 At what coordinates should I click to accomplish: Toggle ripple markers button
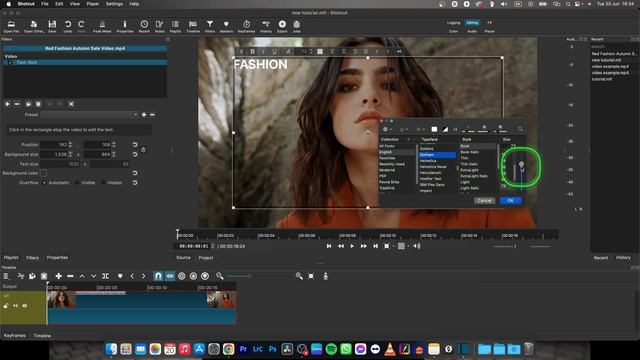(205, 276)
